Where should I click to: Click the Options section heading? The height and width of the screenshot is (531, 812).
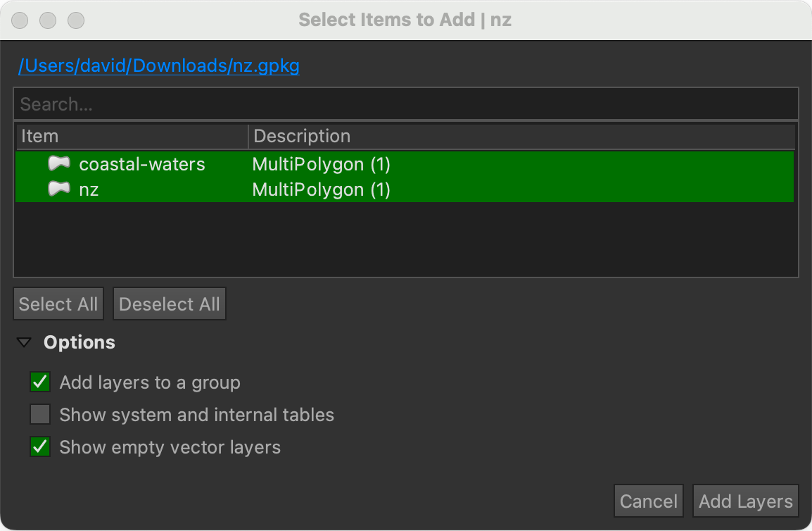80,343
